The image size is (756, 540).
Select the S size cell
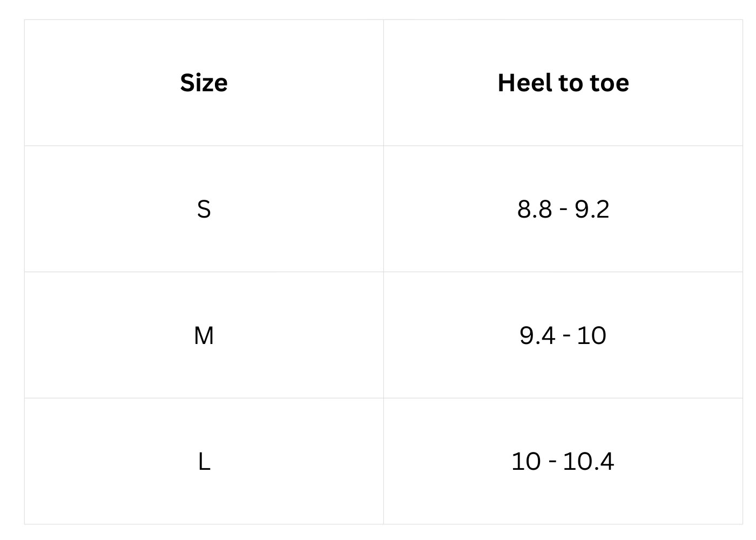click(204, 210)
